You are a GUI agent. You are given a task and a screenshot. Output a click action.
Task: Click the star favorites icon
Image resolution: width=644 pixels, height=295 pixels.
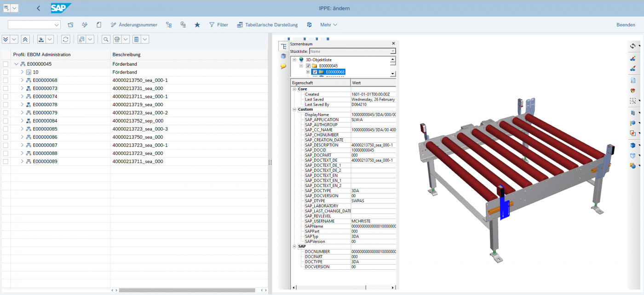click(x=197, y=25)
